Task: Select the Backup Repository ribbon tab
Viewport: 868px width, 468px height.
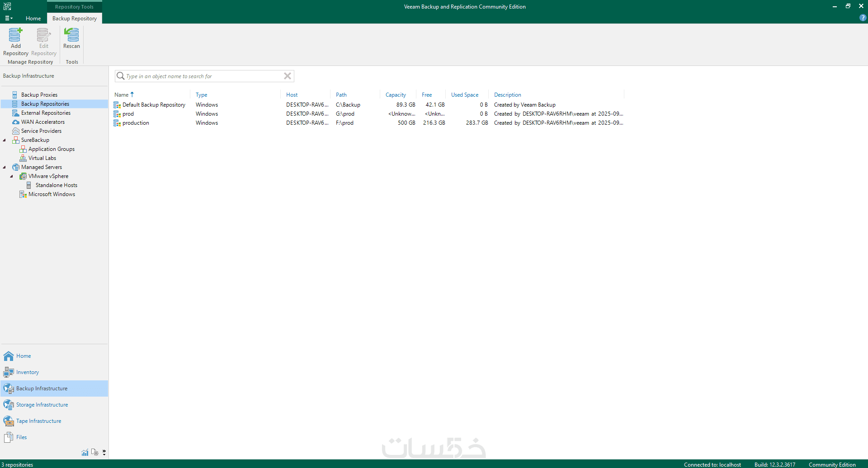Action: (75, 18)
